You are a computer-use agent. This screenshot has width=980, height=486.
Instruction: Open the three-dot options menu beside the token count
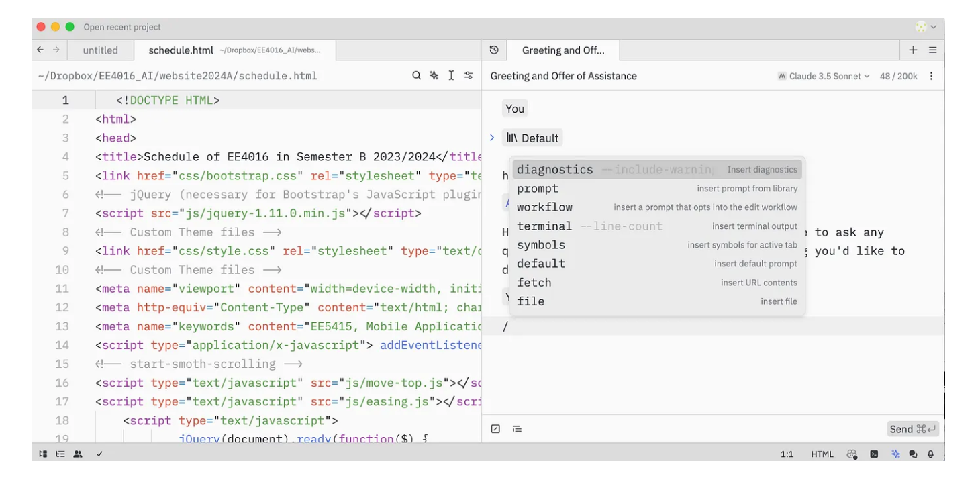coord(931,76)
